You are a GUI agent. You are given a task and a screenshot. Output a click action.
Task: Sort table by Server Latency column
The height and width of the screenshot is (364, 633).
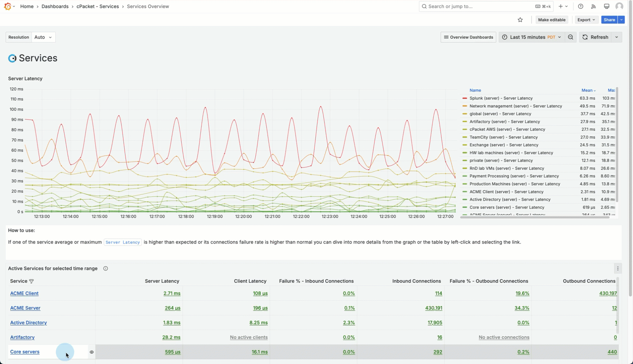point(162,281)
